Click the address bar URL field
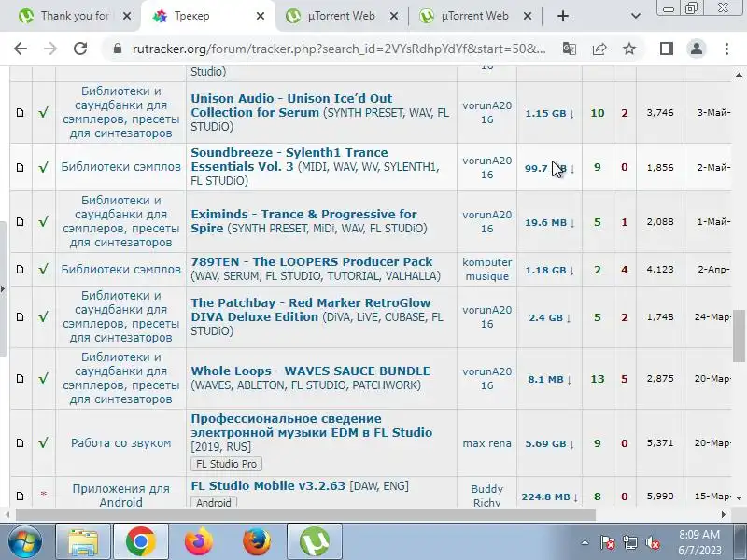This screenshot has width=747, height=560. [339, 49]
